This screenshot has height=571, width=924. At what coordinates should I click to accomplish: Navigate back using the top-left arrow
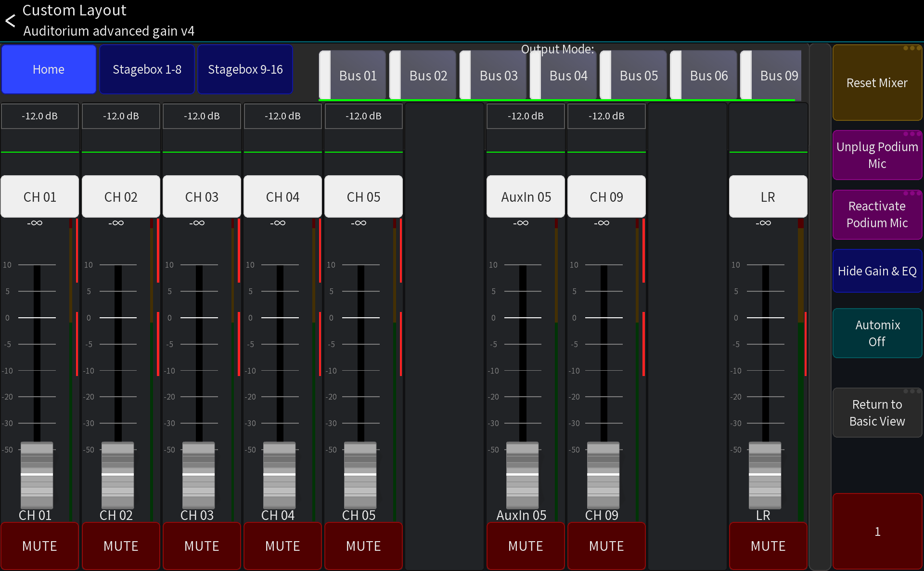(10, 20)
